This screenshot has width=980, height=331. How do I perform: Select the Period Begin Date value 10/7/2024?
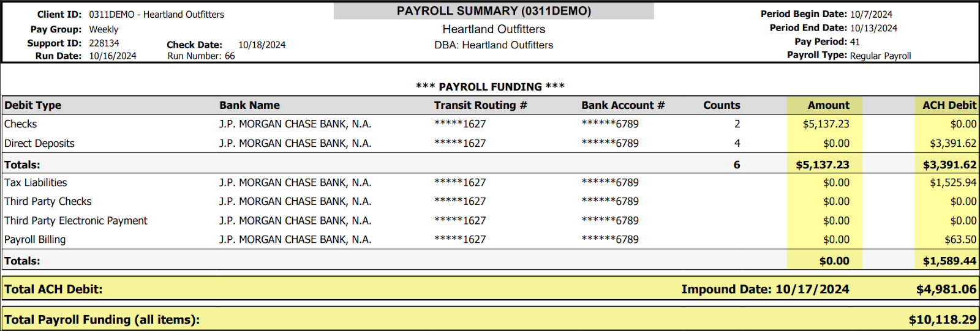point(870,14)
